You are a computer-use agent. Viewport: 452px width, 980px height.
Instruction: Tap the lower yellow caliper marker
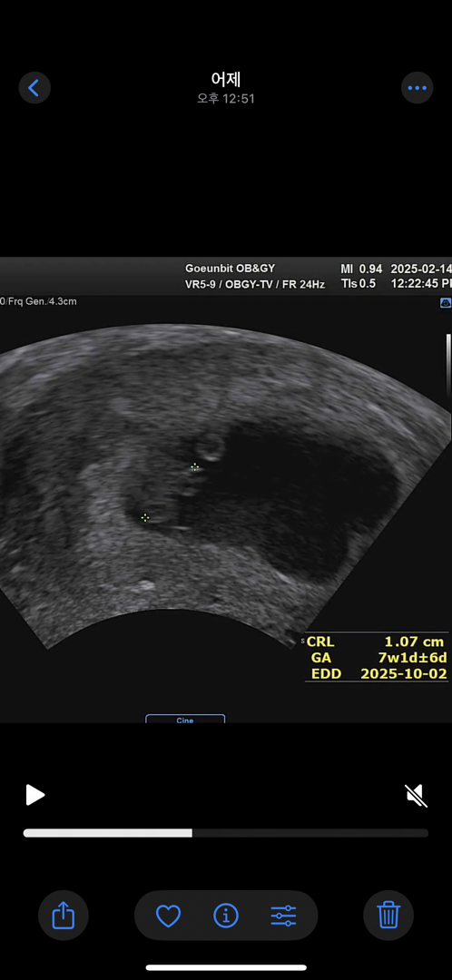pos(145,517)
